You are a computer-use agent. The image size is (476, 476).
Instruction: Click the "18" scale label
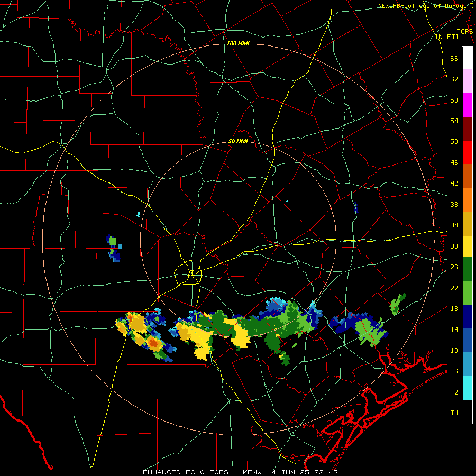[x=454, y=308]
